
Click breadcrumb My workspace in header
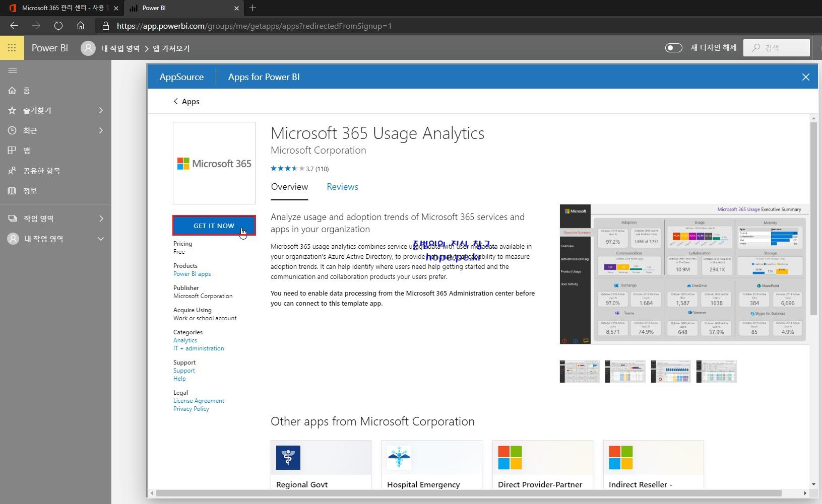[x=120, y=48]
